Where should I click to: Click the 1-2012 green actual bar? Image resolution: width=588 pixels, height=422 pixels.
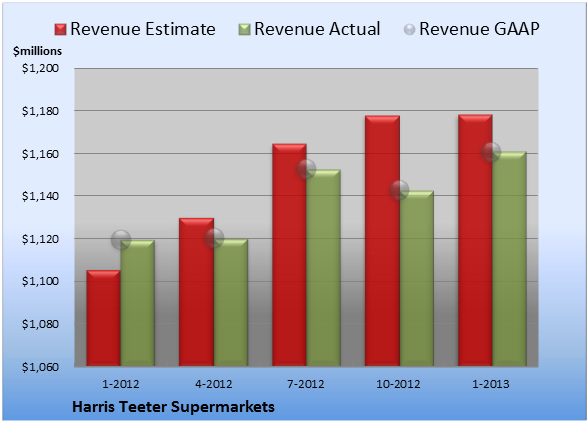pos(137,303)
